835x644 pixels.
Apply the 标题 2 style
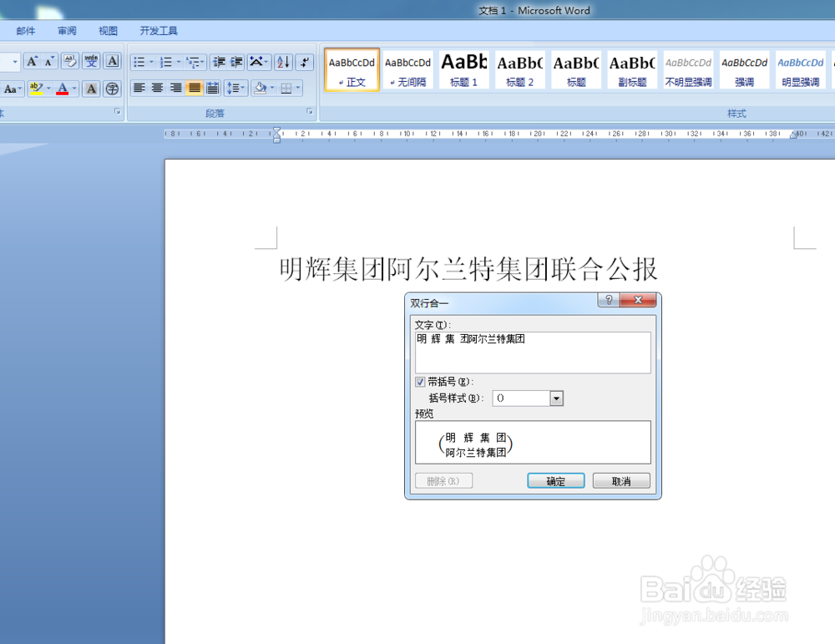[519, 70]
